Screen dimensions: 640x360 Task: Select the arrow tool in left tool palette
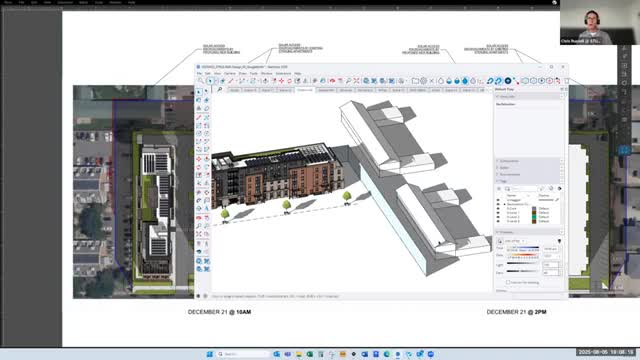click(x=199, y=92)
